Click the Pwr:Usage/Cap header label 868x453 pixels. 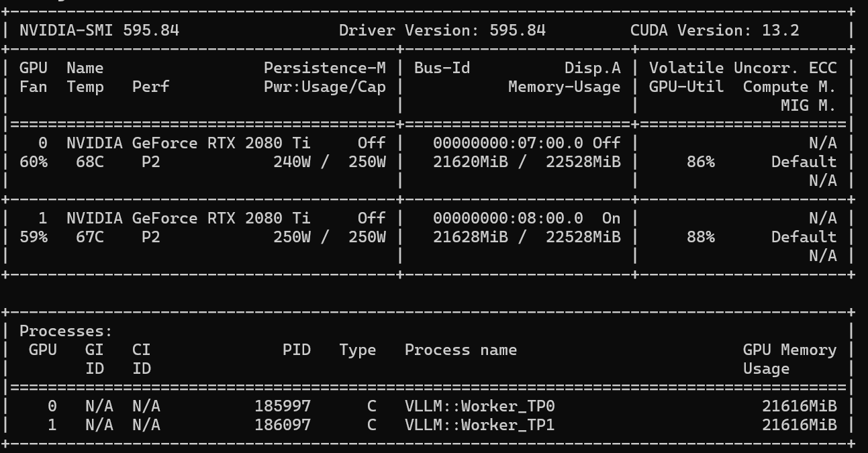[325, 87]
